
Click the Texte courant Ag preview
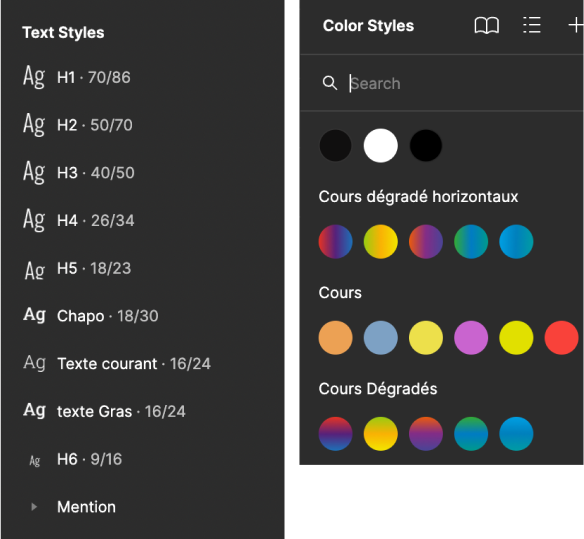(35, 363)
